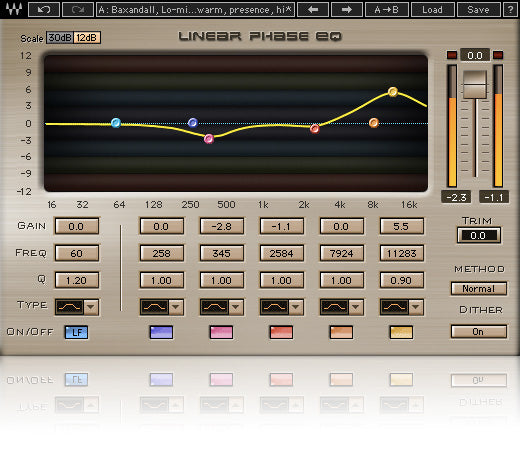Viewport: 520px width, 450px height.
Task: Toggle the yellow band on/off
Action: tap(401, 332)
